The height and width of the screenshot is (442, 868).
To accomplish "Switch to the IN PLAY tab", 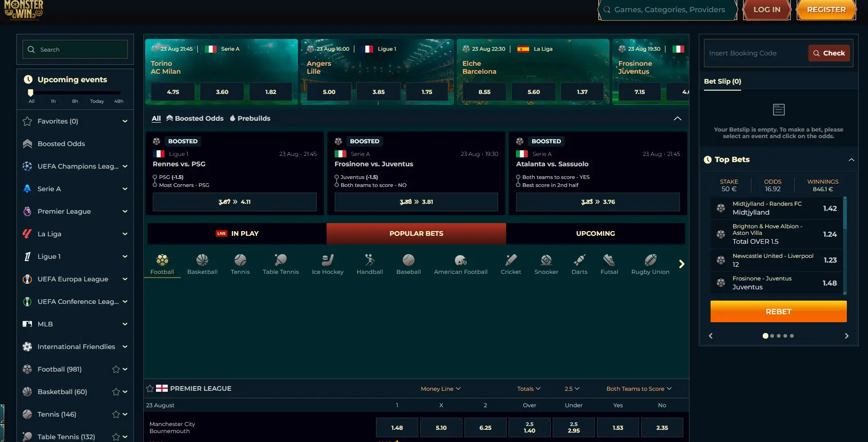I will [237, 233].
